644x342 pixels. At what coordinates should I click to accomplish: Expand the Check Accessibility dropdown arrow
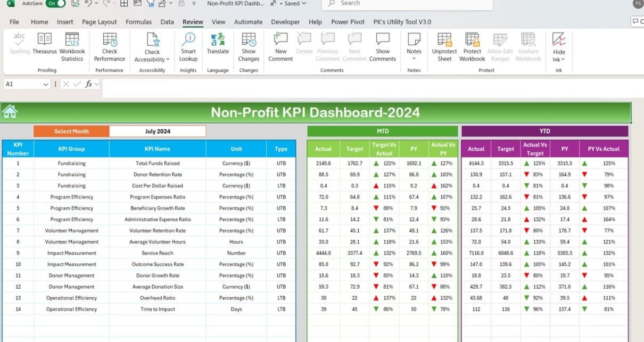tap(168, 60)
